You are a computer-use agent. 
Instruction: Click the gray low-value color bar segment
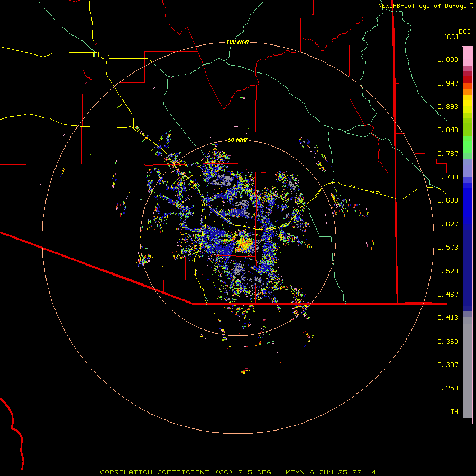(x=467, y=368)
